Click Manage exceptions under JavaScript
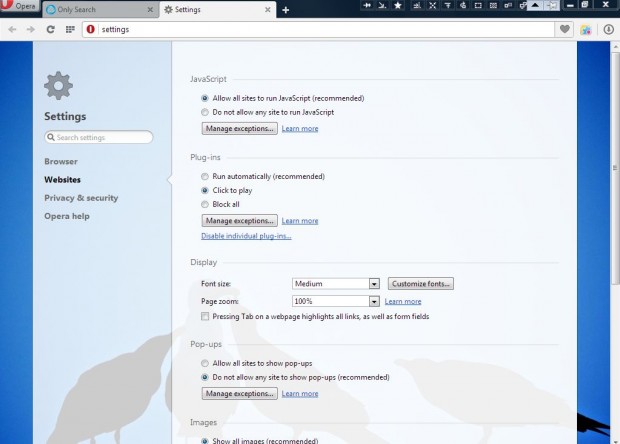This screenshot has width=620, height=444. click(240, 128)
